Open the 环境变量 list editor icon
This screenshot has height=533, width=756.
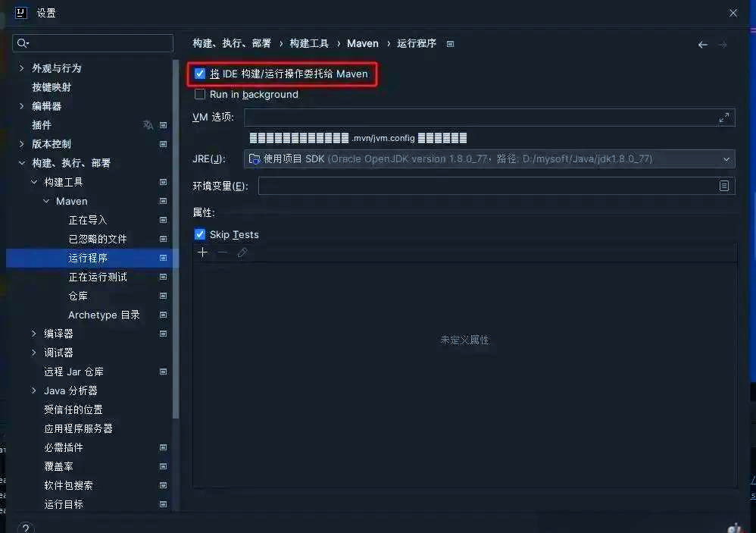pyautogui.click(x=723, y=186)
